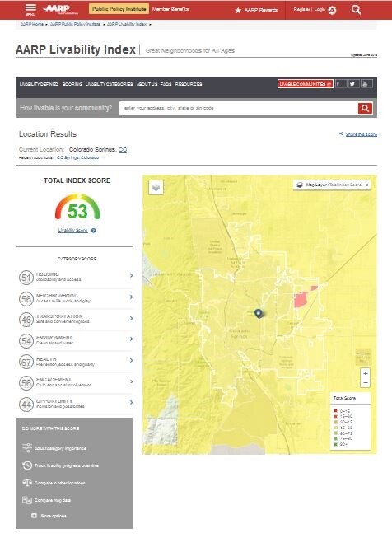The width and height of the screenshot is (392, 538).
Task: Open the Scoring menu item
Action: pyautogui.click(x=72, y=84)
